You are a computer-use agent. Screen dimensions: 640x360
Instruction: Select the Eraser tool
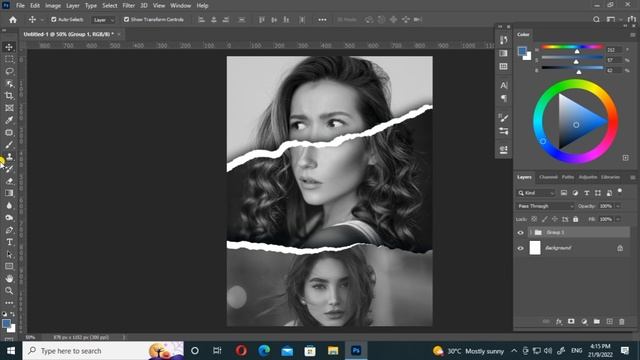(9, 181)
